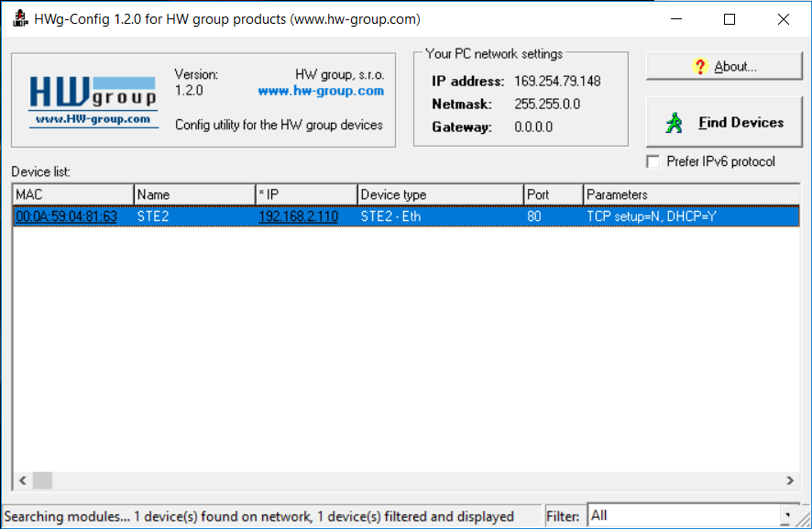Select the STE2 name cell
The height and width of the screenshot is (529, 812).
(153, 216)
